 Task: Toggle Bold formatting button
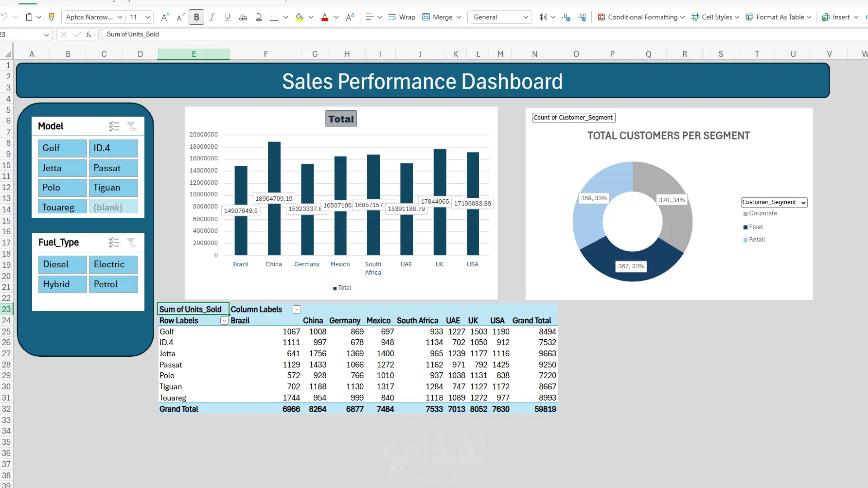point(196,17)
